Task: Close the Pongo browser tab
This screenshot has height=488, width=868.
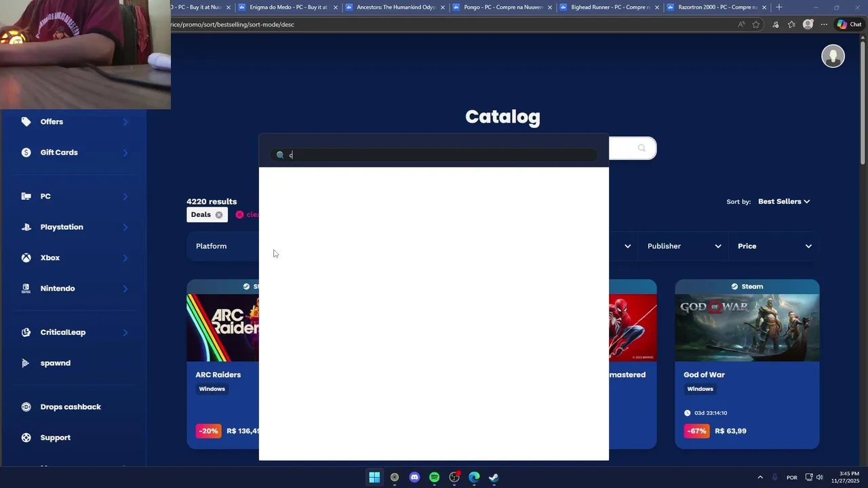Action: [x=550, y=7]
